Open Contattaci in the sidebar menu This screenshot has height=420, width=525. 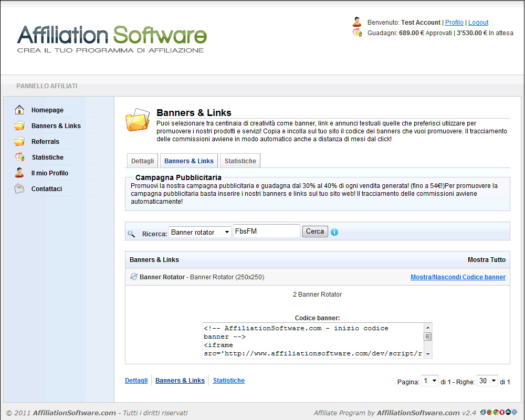(x=47, y=188)
